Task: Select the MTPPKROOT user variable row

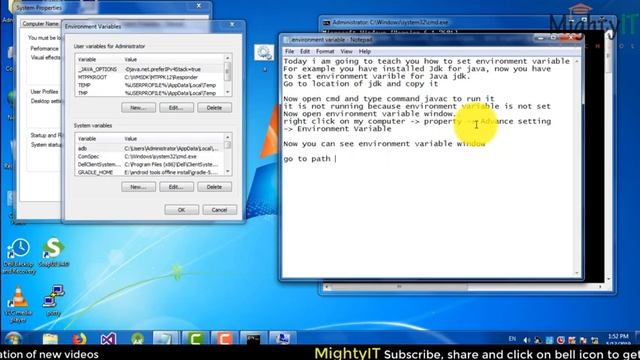Action: (150, 77)
